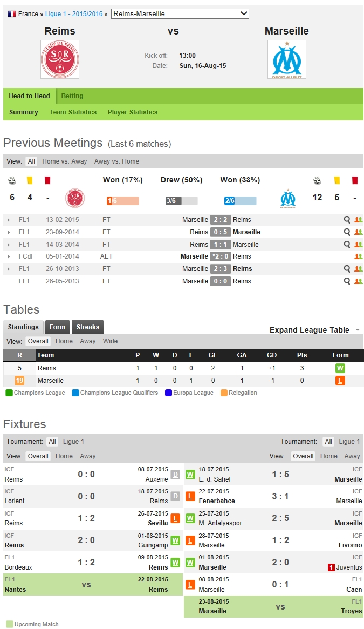Click the small Marseille badge in Previous Meetings

(x=288, y=199)
